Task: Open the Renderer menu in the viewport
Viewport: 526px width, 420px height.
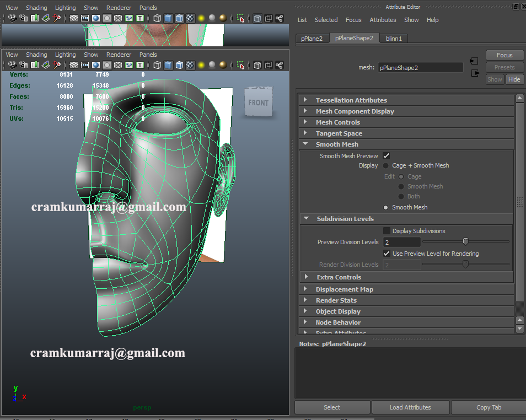Action: [118, 54]
